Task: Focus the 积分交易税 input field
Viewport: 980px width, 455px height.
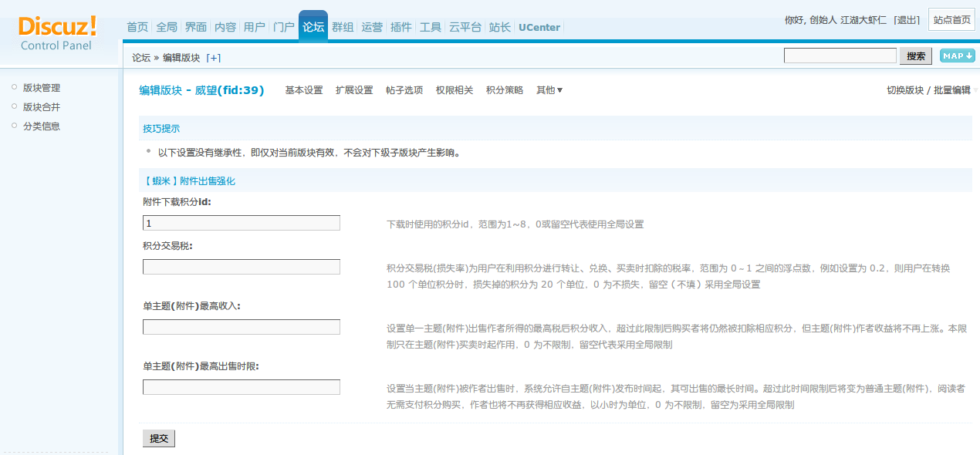Action: point(242,267)
